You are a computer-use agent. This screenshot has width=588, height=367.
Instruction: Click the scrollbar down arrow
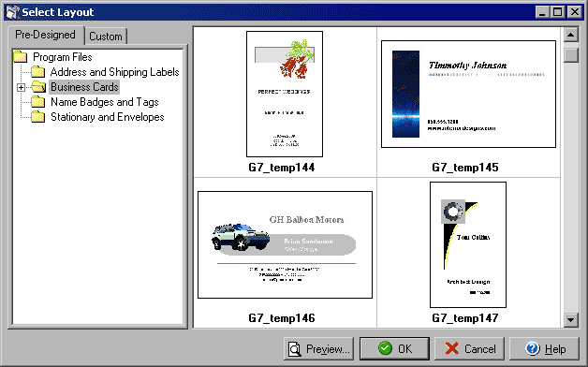(x=571, y=320)
